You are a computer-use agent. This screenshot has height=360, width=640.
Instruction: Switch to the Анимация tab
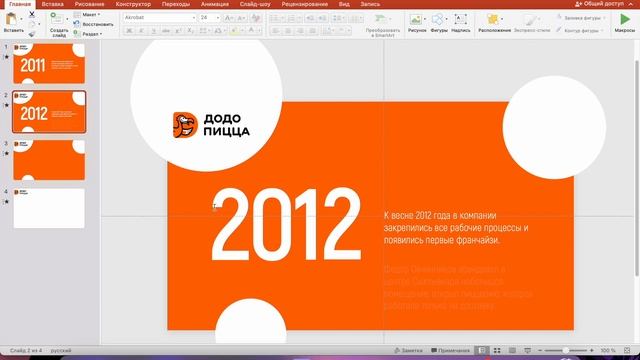tap(215, 4)
